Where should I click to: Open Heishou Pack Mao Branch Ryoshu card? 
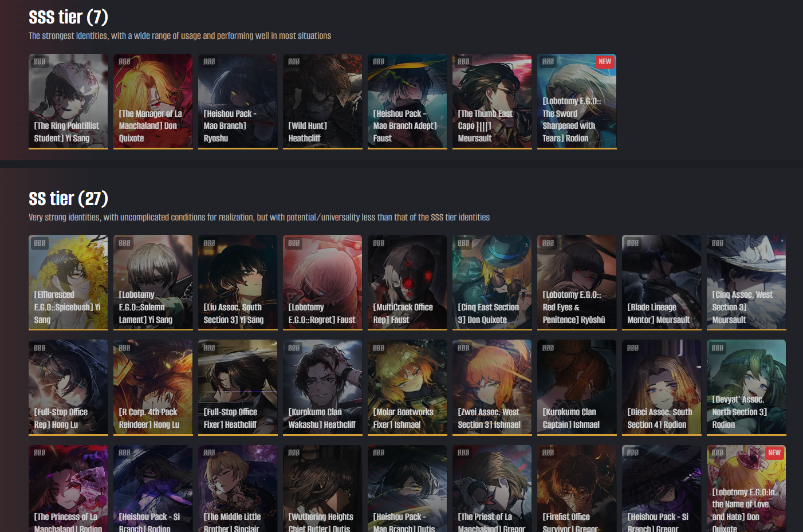tap(238, 101)
